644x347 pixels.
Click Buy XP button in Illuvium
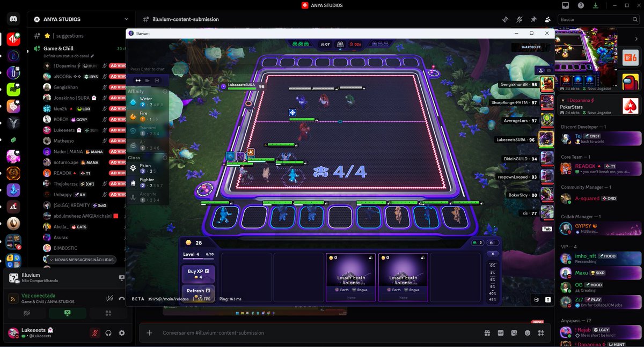pos(198,274)
